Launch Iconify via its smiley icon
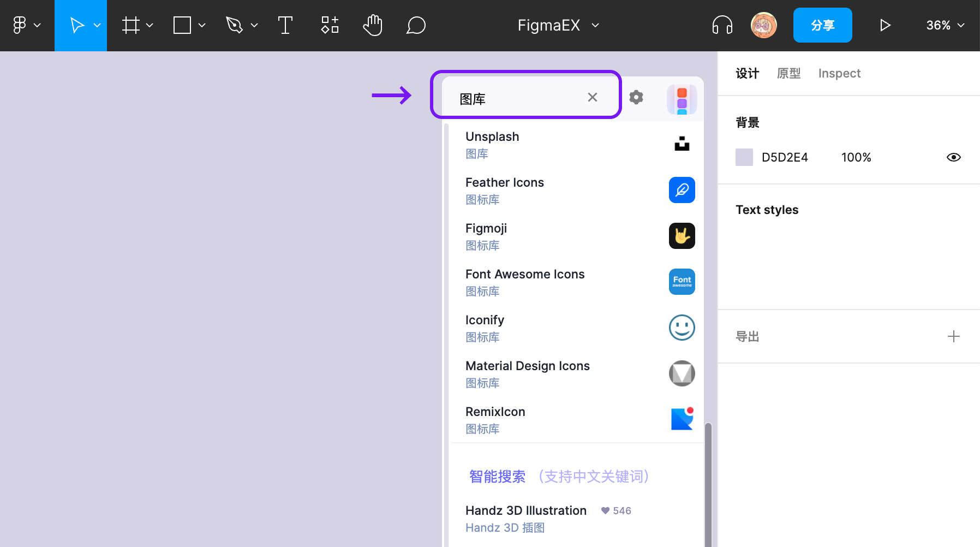Image resolution: width=980 pixels, height=547 pixels. [682, 328]
